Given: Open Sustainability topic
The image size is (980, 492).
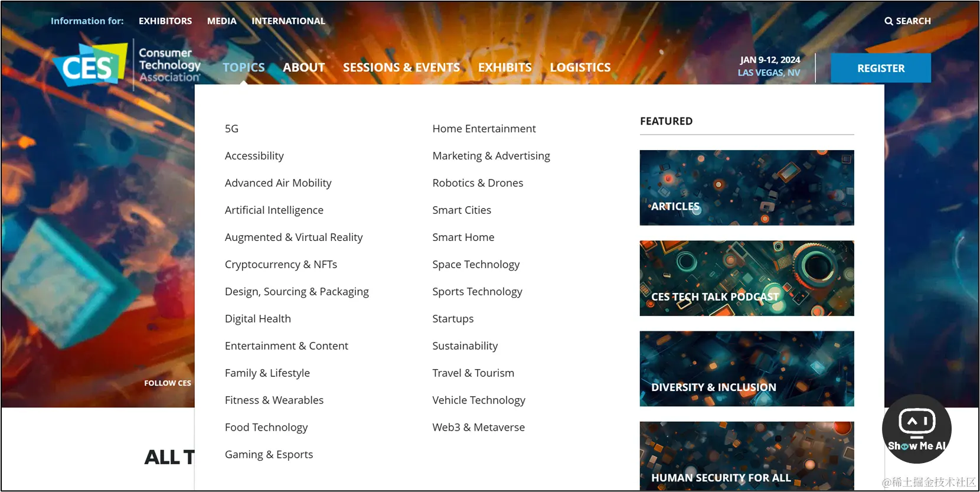Looking at the screenshot, I should pos(465,346).
